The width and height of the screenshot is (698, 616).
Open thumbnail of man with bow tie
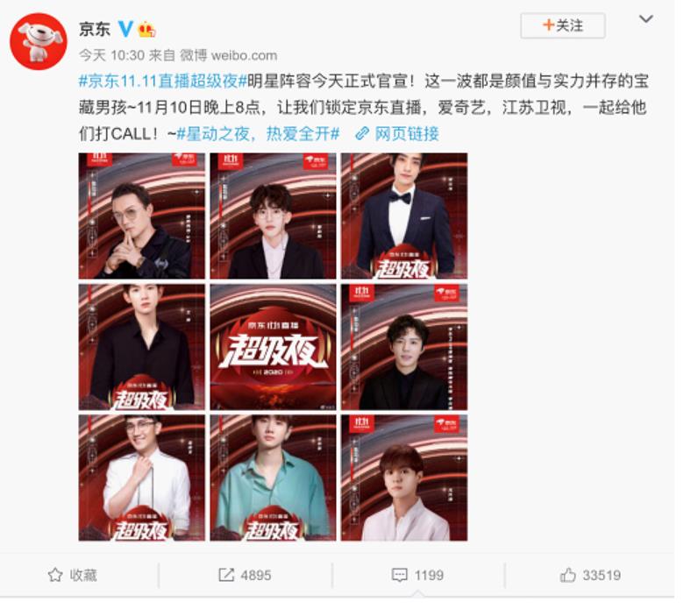tap(404, 216)
